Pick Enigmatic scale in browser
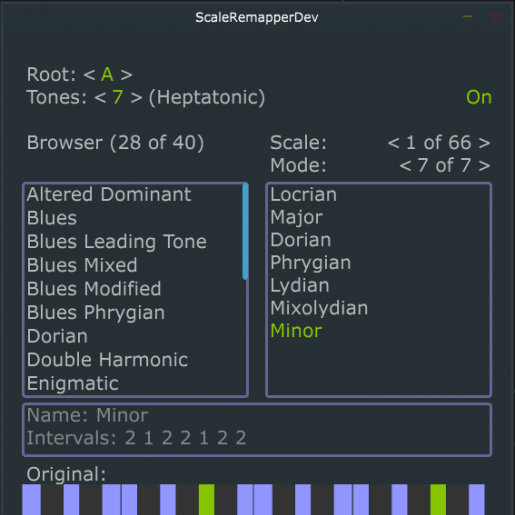Viewport: 515px width, 515px height. coord(73,384)
